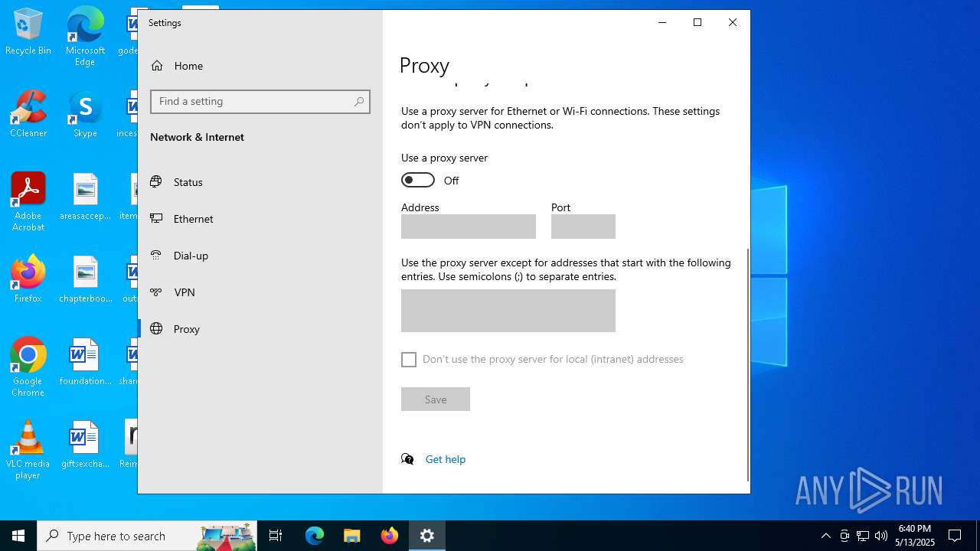Turn on Use a proxy server toggle
This screenshot has height=551, width=980.
click(x=418, y=180)
